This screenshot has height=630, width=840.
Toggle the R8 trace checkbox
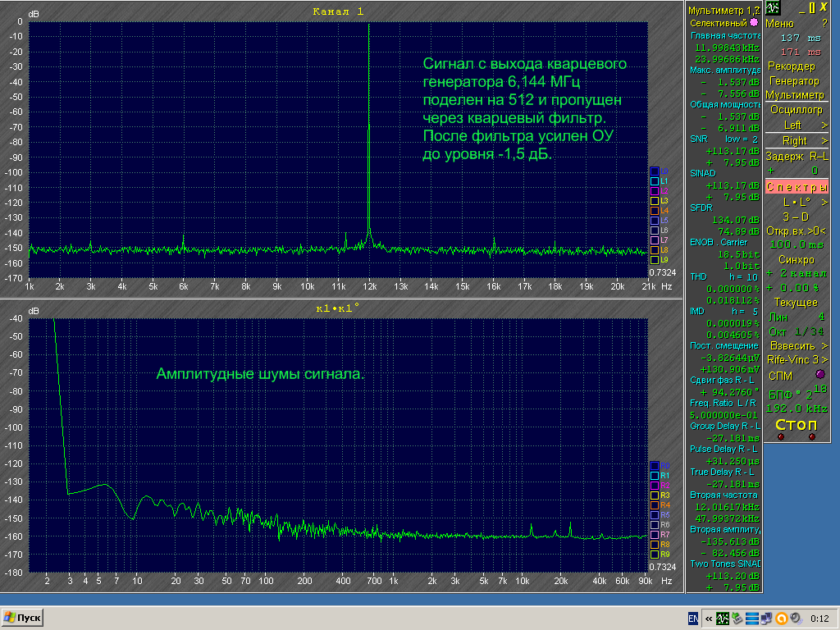[x=654, y=545]
